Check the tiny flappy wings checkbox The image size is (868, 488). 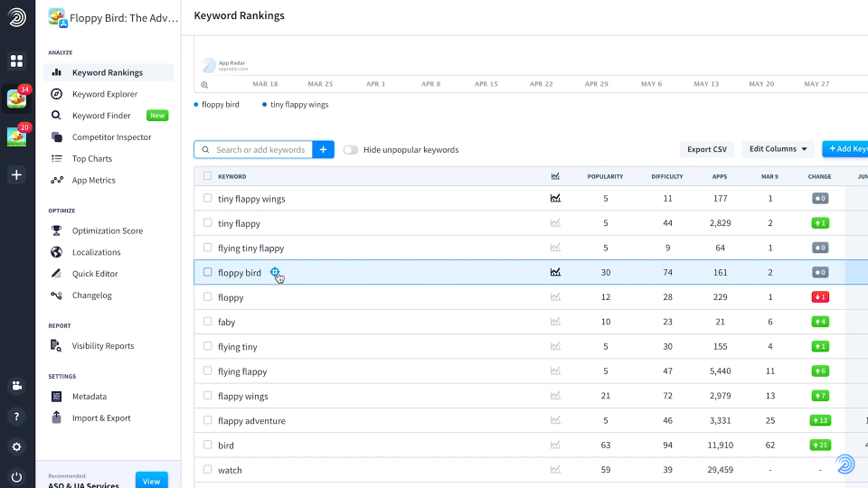(208, 198)
